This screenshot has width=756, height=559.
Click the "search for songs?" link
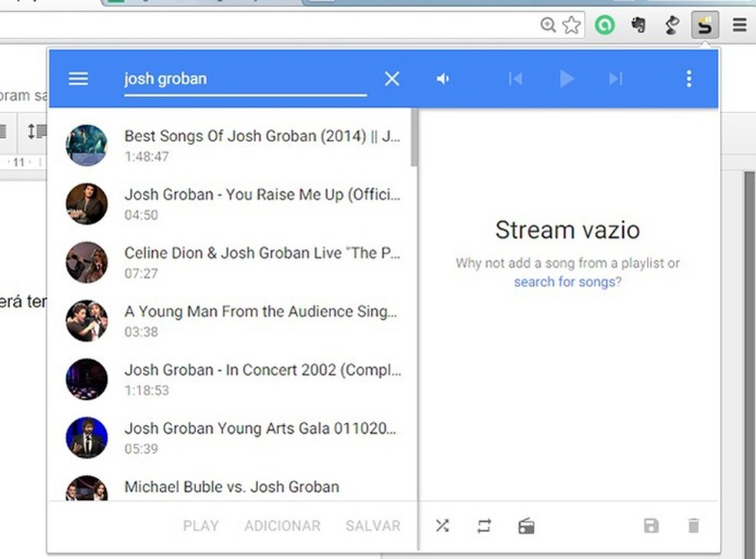566,282
